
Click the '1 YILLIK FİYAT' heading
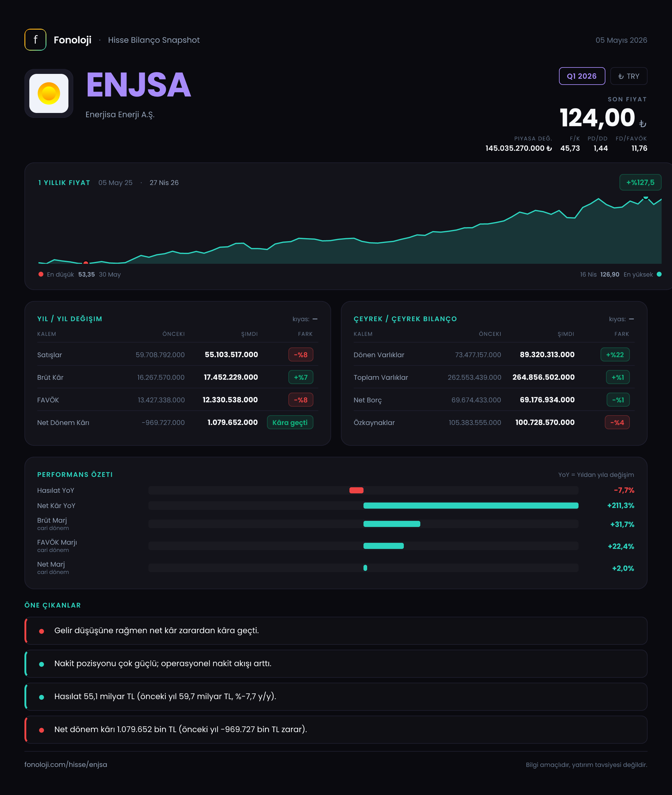(64, 182)
